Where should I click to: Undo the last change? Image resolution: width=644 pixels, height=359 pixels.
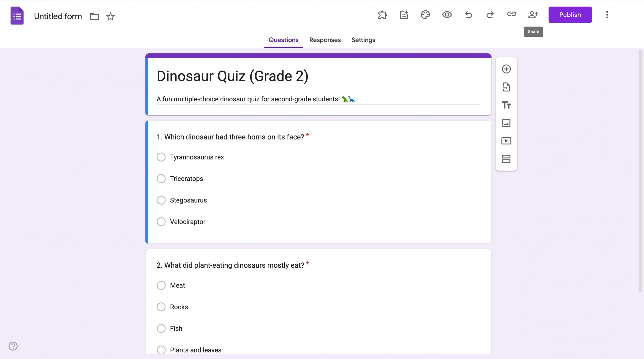(x=468, y=15)
